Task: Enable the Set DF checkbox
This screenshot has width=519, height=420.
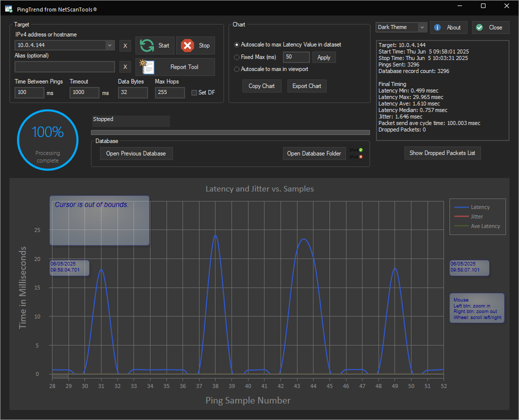Action: tap(195, 92)
